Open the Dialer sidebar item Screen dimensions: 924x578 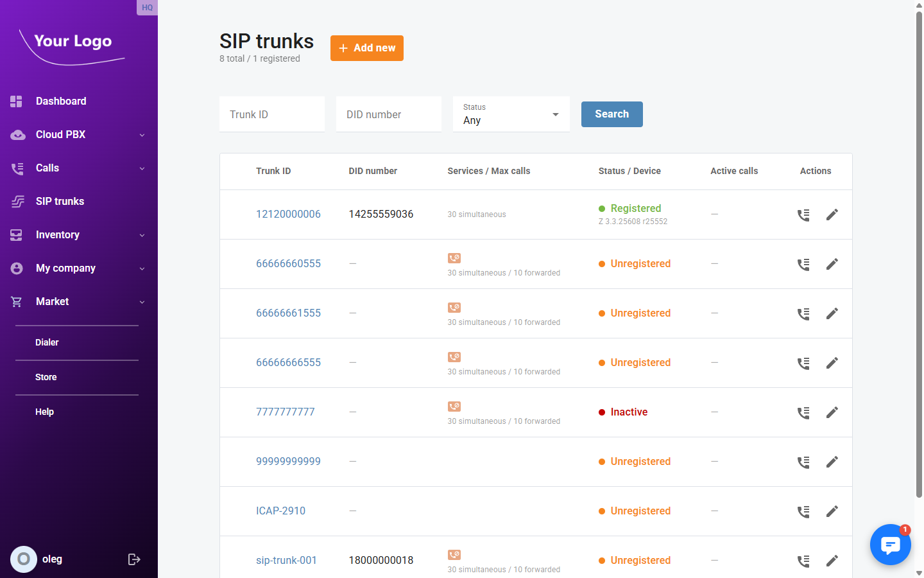(47, 343)
